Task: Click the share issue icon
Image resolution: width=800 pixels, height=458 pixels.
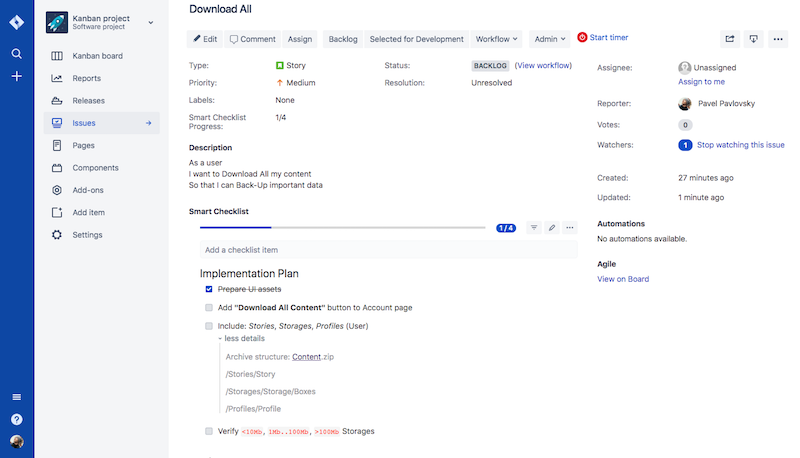Action: click(x=730, y=39)
